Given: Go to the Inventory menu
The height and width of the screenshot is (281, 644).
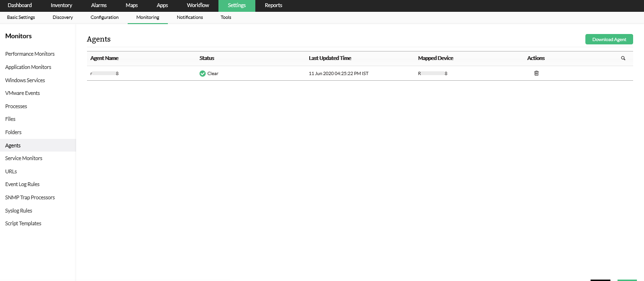Looking at the screenshot, I should click(61, 6).
